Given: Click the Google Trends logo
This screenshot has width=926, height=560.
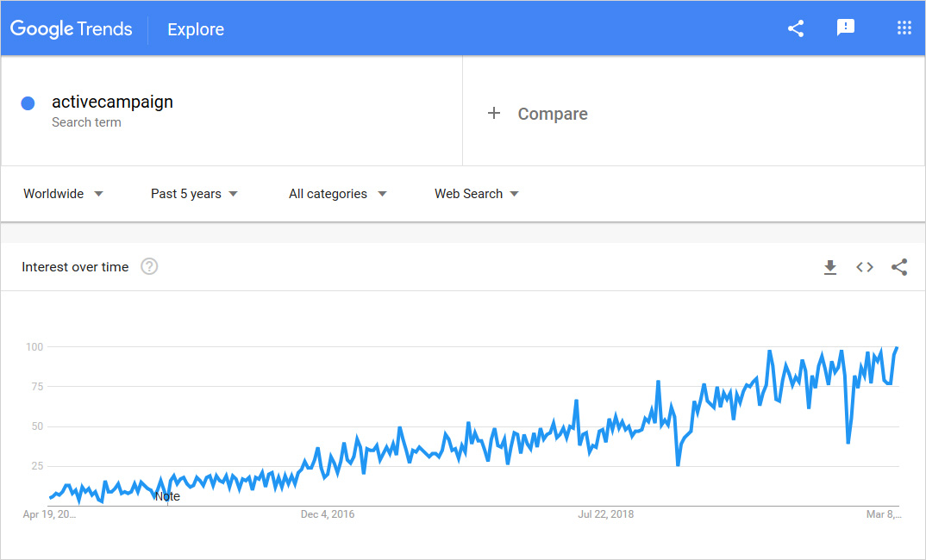Looking at the screenshot, I should tap(72, 28).
